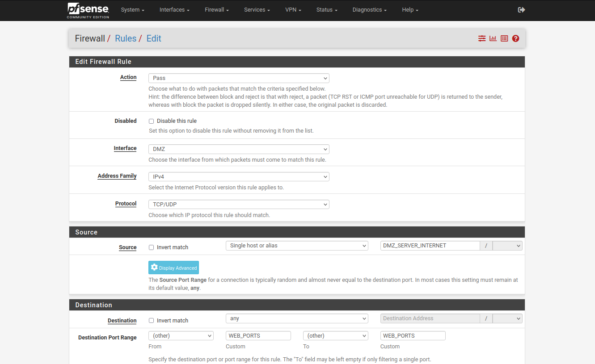Click the From custom port WEB_PORTS field
This screenshot has height=364, width=595.
(258, 336)
